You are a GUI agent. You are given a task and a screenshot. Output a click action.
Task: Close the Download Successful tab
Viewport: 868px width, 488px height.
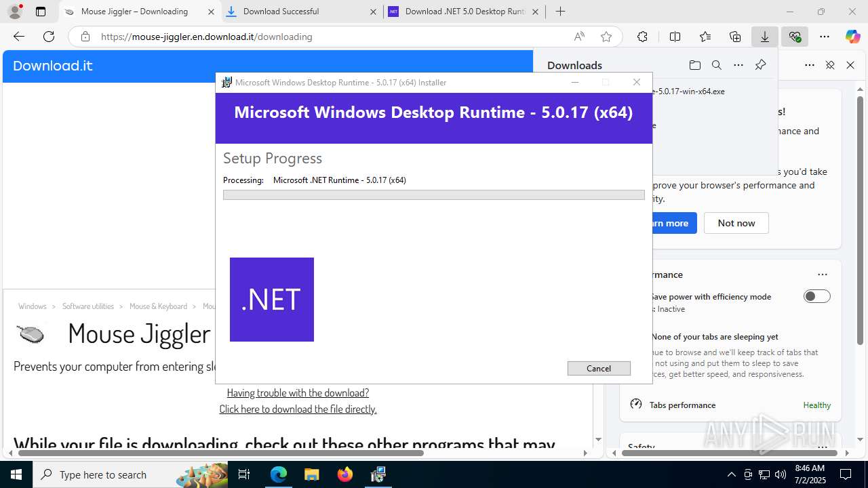tap(373, 12)
